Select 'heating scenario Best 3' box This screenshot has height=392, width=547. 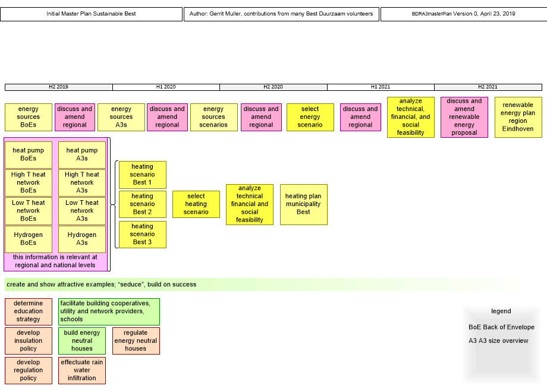click(x=142, y=234)
